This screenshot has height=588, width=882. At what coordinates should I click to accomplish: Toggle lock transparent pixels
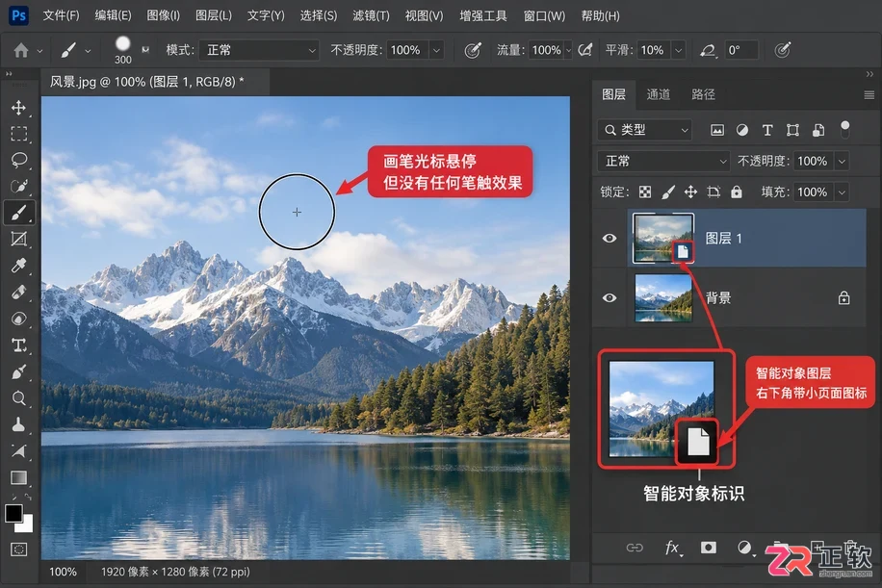(x=645, y=192)
